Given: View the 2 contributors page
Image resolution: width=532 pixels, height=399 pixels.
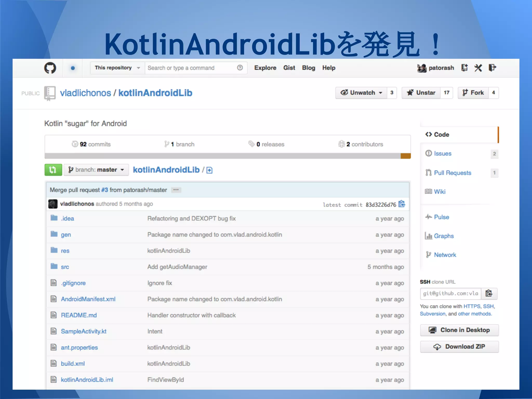Looking at the screenshot, I should [361, 144].
